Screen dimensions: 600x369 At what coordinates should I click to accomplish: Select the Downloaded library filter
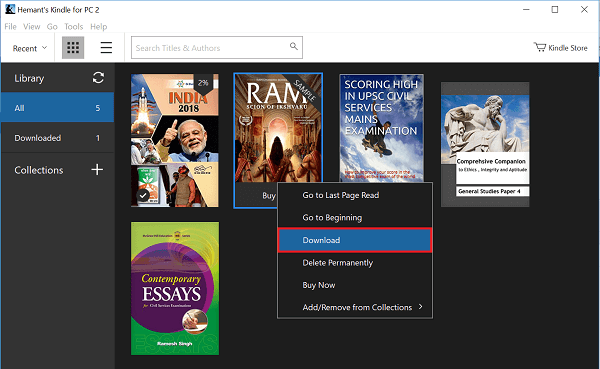[x=57, y=138]
